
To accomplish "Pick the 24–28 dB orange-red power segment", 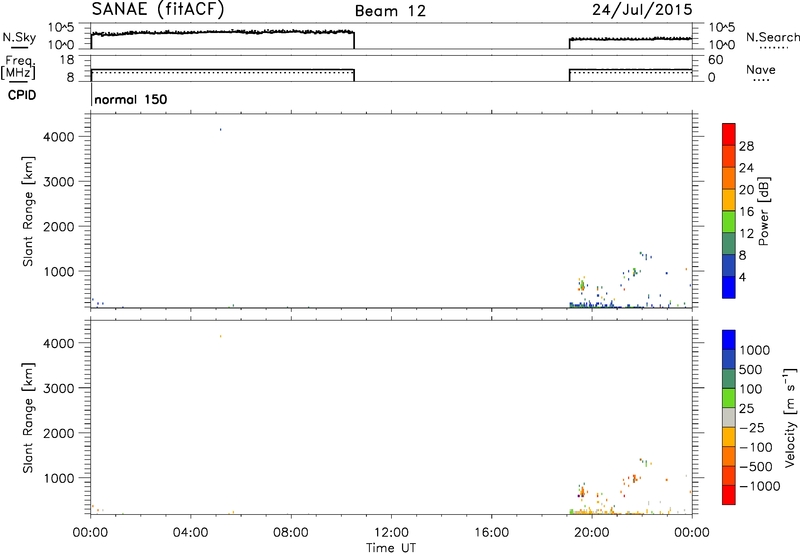I will pyautogui.click(x=729, y=156).
